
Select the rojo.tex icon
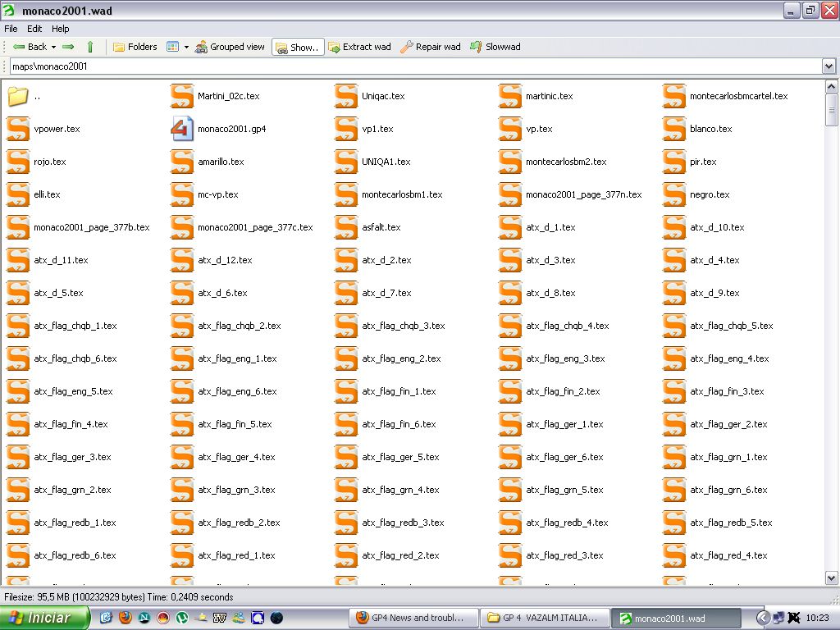coord(18,162)
